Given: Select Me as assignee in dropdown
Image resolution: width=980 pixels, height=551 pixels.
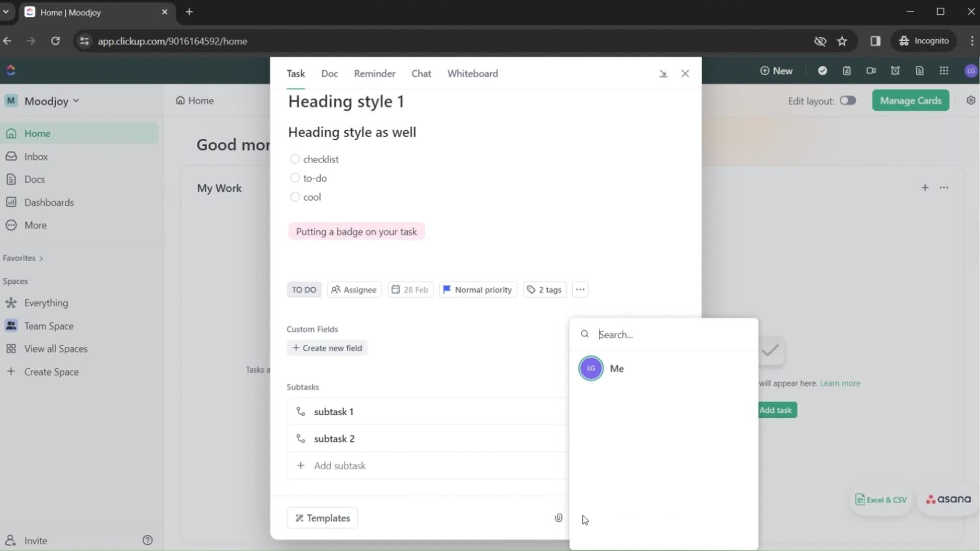Looking at the screenshot, I should point(616,368).
